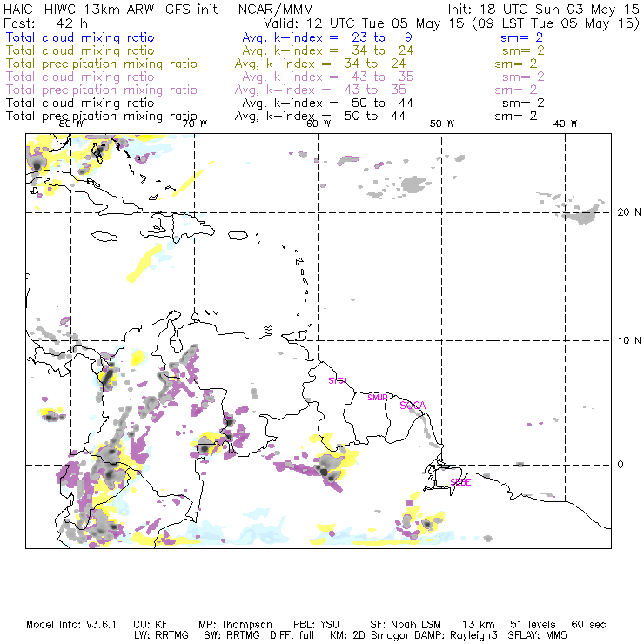
Task: Click the SBBE station marker on the map
Action: pos(460,482)
